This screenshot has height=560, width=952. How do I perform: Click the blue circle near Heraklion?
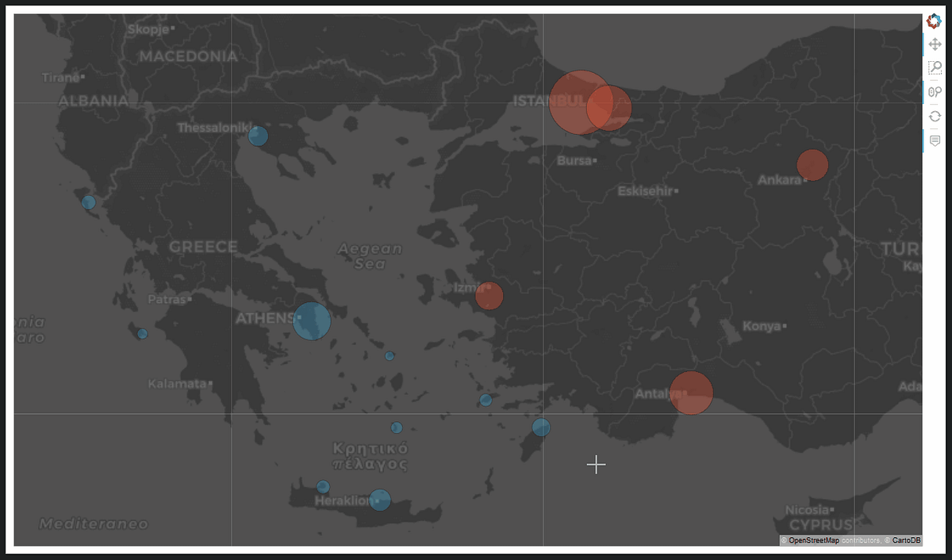379,500
